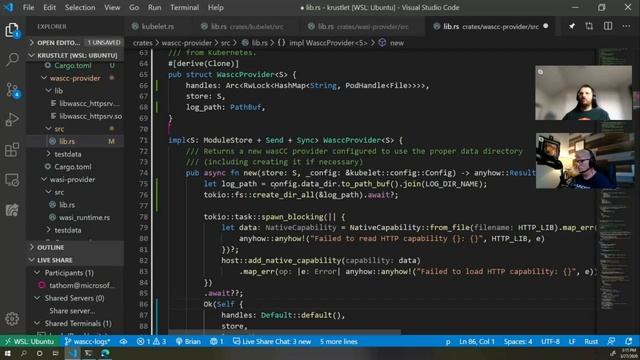Click the cloud publish changes icon
The width and height of the screenshot is (640, 360).
pos(123,341)
